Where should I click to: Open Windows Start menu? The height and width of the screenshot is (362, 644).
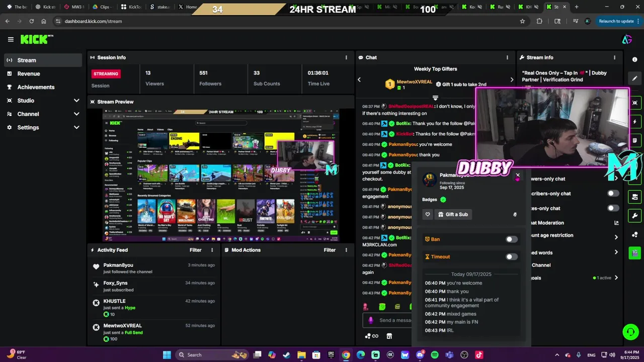pos(167,355)
